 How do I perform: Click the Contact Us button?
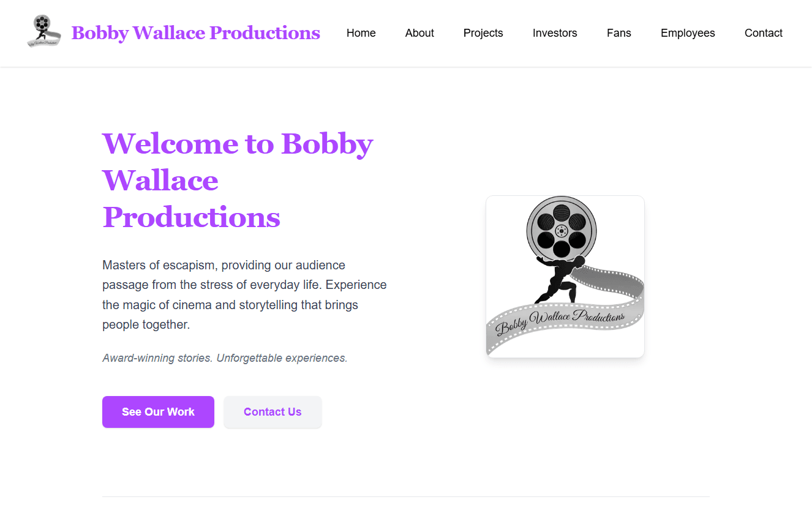[273, 412]
